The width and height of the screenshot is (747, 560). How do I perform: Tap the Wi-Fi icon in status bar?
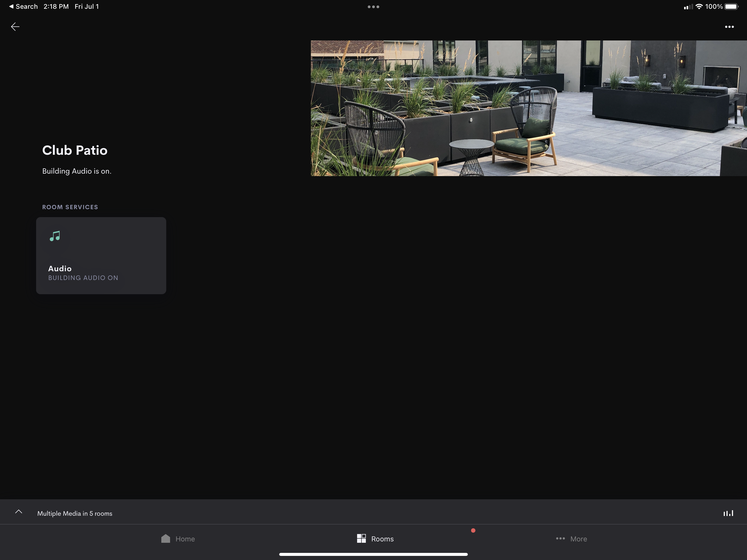click(x=699, y=6)
